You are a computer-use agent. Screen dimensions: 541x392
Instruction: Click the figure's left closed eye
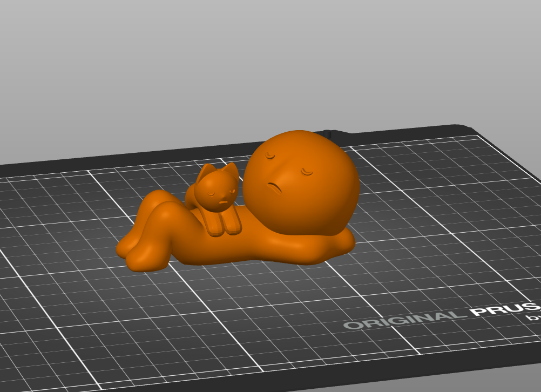[x=270, y=157]
